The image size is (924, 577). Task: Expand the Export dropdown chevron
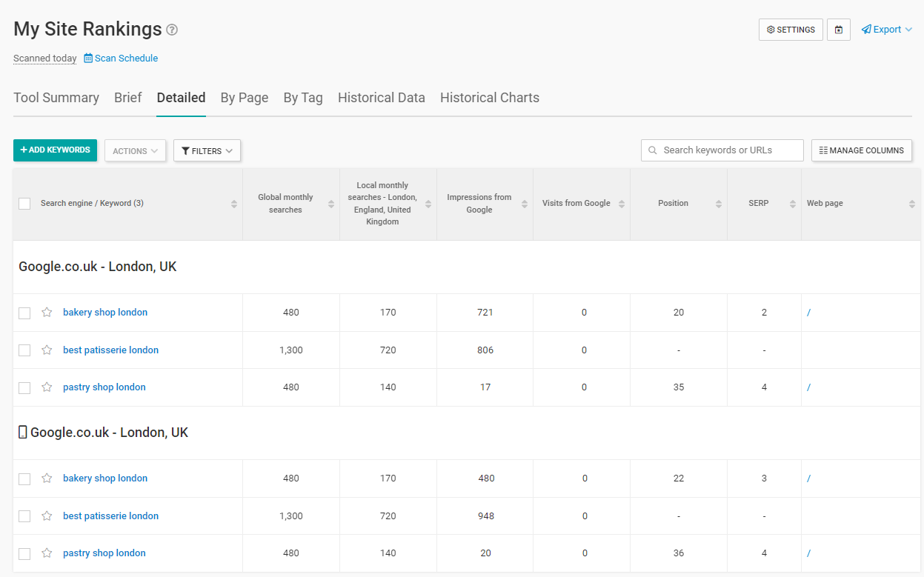(x=909, y=29)
